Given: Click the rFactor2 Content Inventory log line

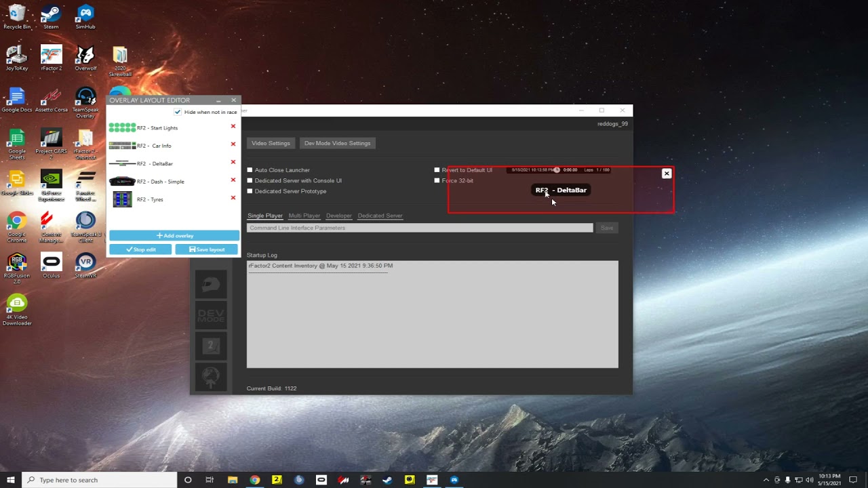Looking at the screenshot, I should pos(320,266).
